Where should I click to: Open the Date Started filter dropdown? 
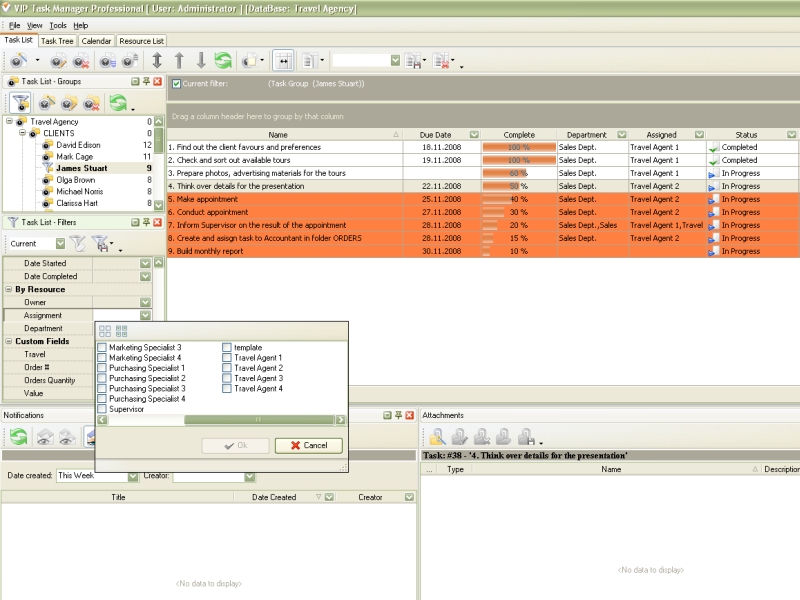(x=145, y=263)
